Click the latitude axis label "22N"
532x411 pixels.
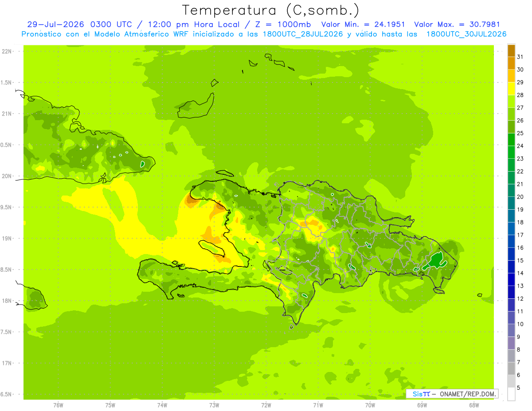(x=6, y=51)
